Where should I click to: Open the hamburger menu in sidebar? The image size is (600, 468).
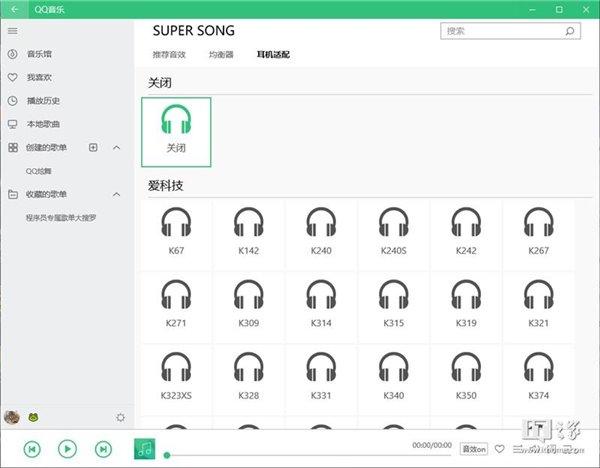point(13,31)
